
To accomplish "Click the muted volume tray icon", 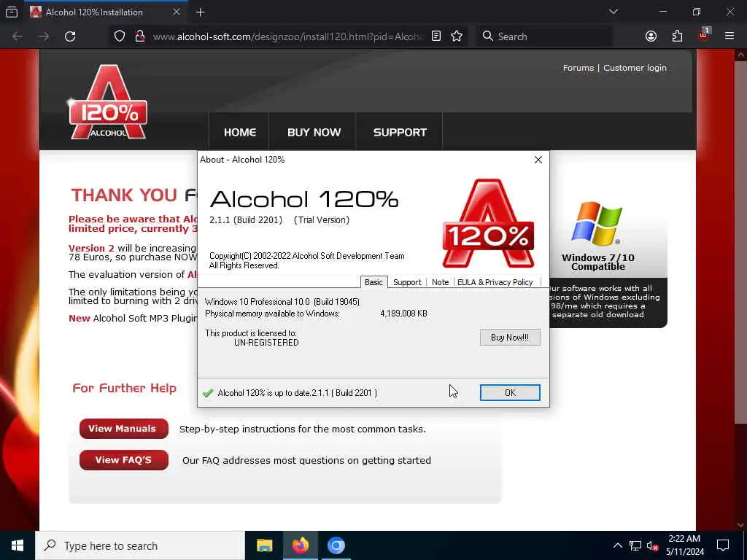I will (x=653, y=546).
